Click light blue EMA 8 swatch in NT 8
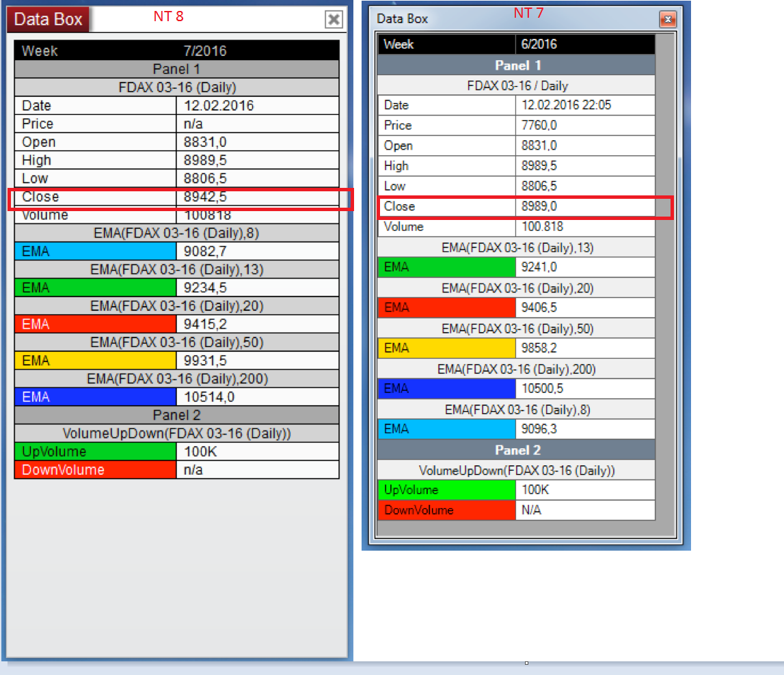The height and width of the screenshot is (675, 784). pyautogui.click(x=96, y=251)
